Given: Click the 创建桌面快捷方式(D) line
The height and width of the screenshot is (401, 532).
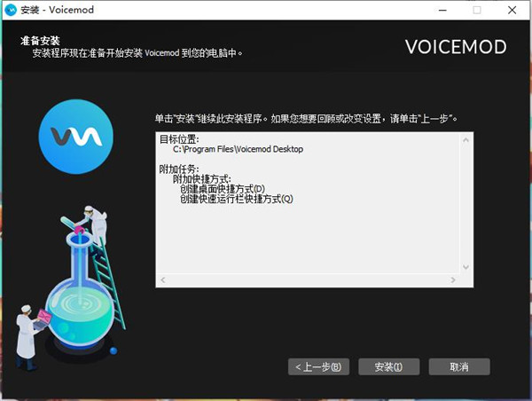Looking at the screenshot, I should (x=223, y=189).
